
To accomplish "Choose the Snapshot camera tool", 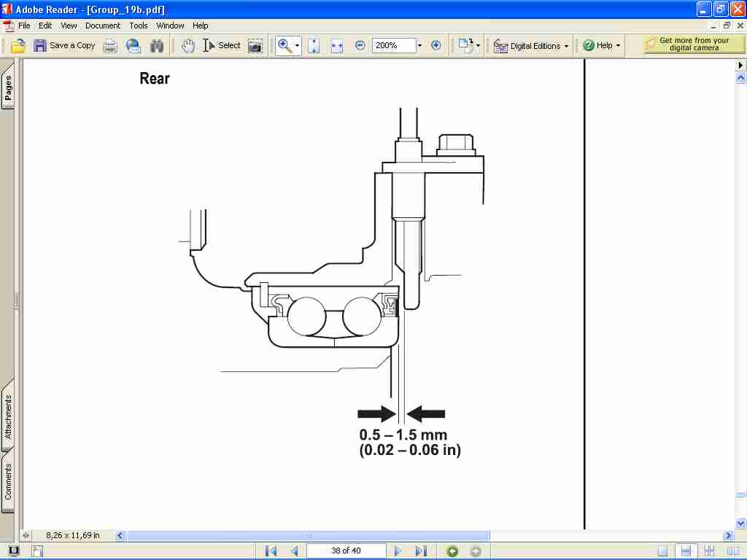I will point(255,46).
